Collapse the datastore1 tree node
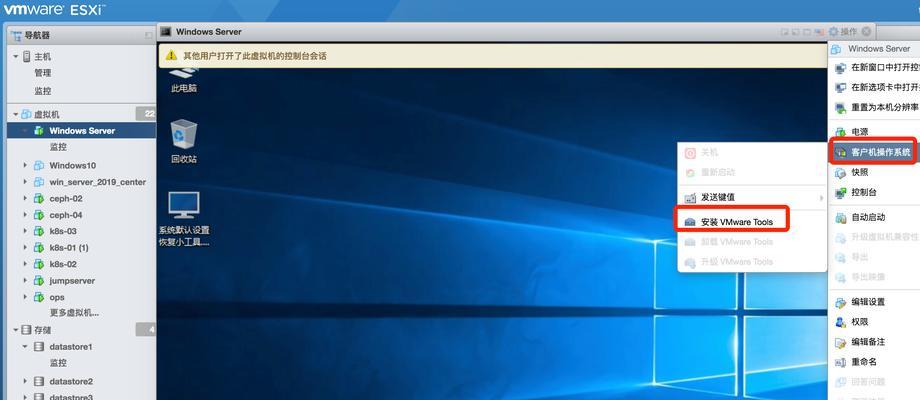This screenshot has width=920, height=400. [25, 347]
